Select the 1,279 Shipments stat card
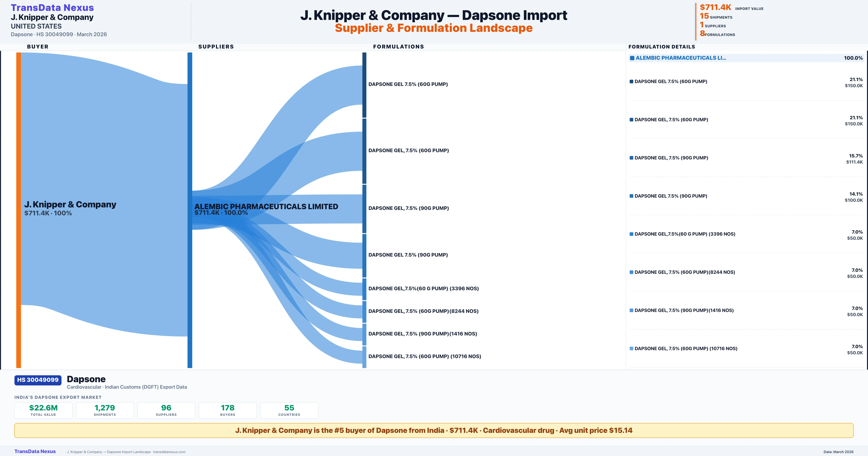 point(105,410)
